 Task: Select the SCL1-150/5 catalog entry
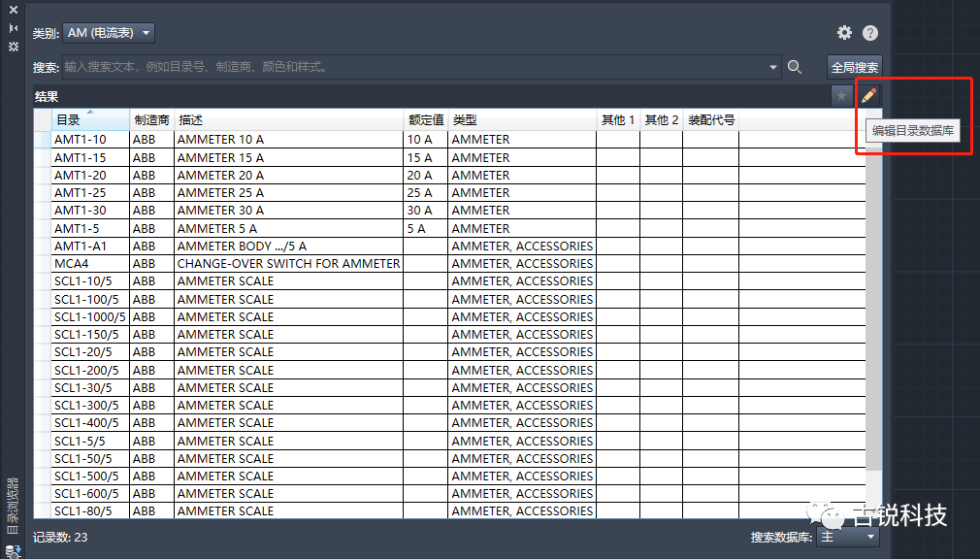pyautogui.click(x=86, y=334)
